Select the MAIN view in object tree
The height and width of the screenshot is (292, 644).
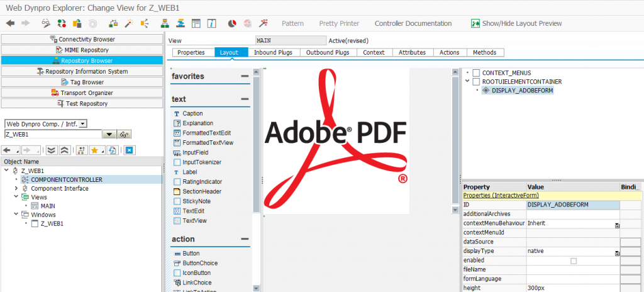pyautogui.click(x=48, y=206)
